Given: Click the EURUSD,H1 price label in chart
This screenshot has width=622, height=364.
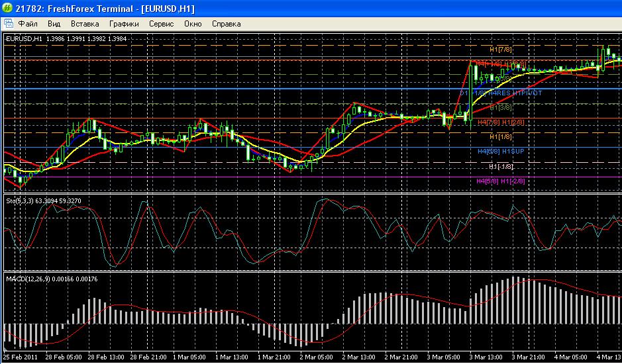Looking at the screenshot, I should point(66,38).
